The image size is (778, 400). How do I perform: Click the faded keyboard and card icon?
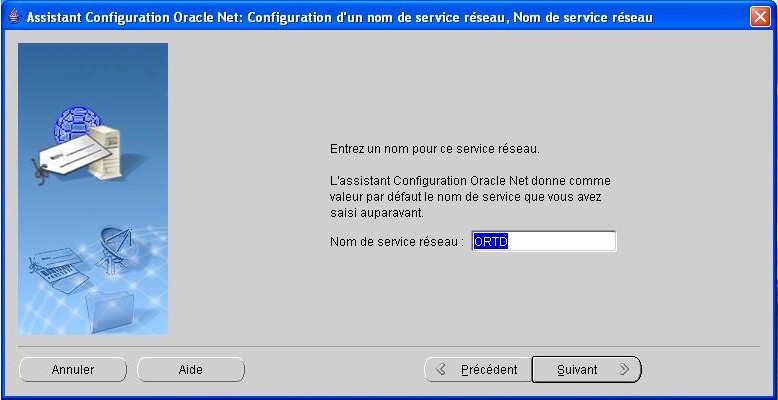coord(60,270)
